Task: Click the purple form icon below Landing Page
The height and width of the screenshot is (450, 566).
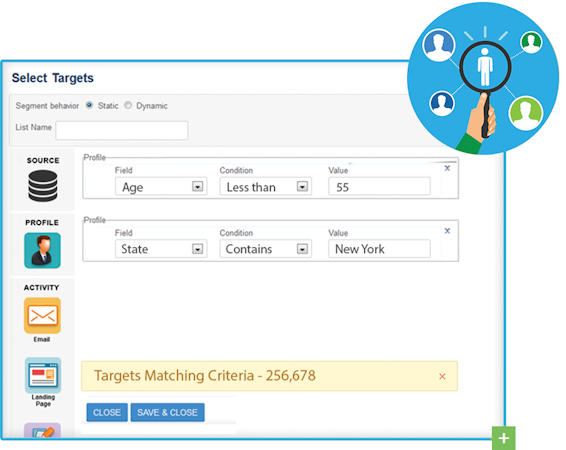Action: 42,431
